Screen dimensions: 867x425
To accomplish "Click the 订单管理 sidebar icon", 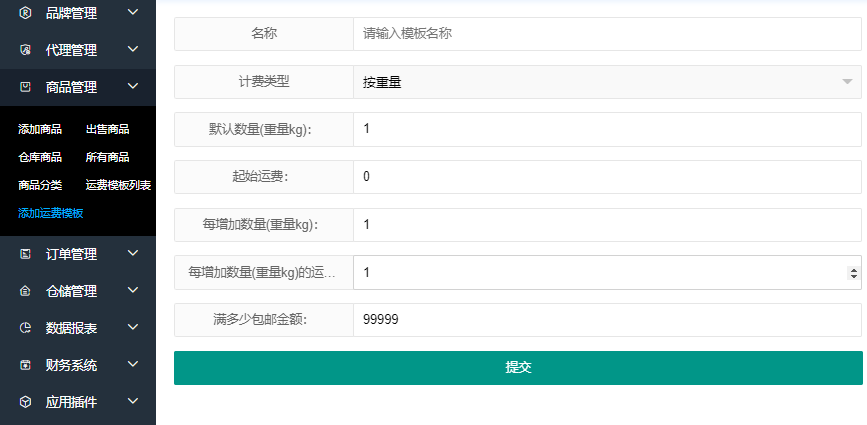I will coord(26,254).
